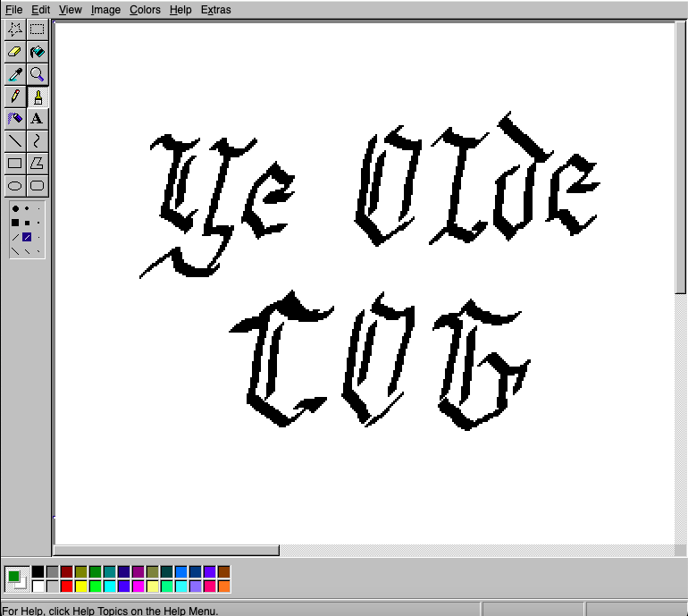Select the rectangular Select tool
The width and height of the screenshot is (688, 616).
38,30
